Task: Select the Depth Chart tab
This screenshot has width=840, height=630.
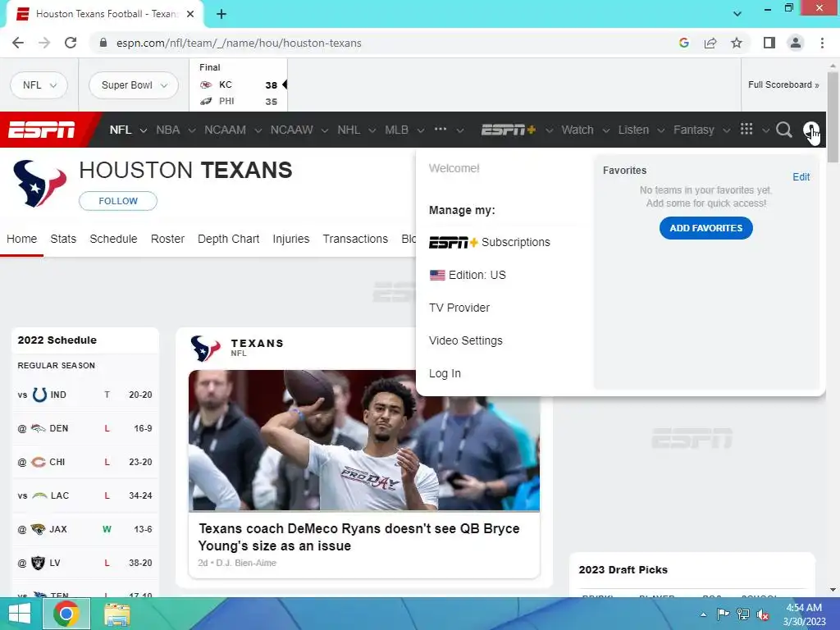Action: (229, 239)
